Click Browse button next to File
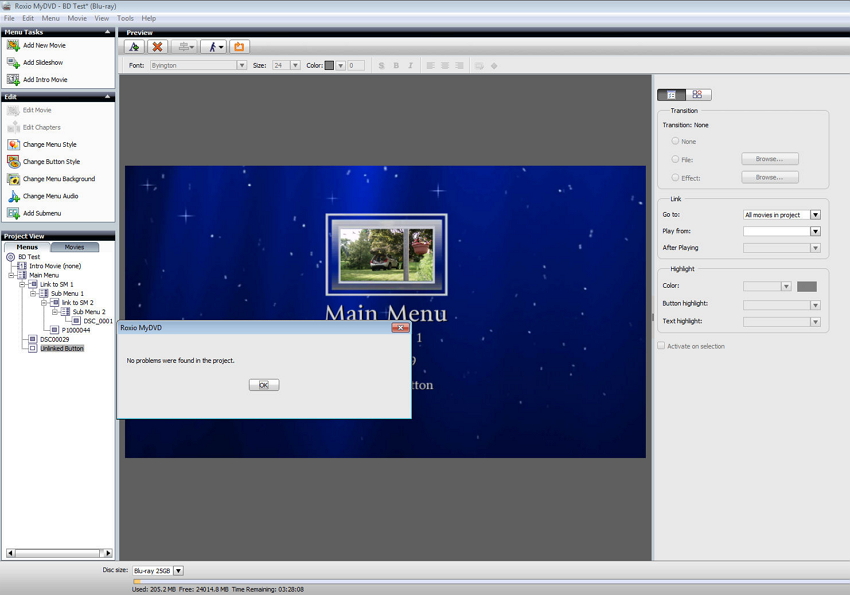Screen dimensions: 850x595 pos(770,159)
